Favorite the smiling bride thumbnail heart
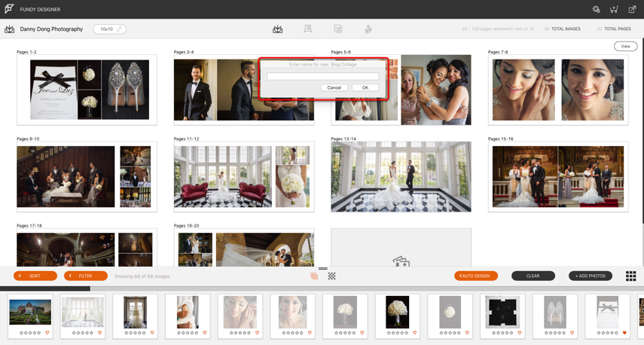This screenshot has height=345, width=644. (x=310, y=333)
